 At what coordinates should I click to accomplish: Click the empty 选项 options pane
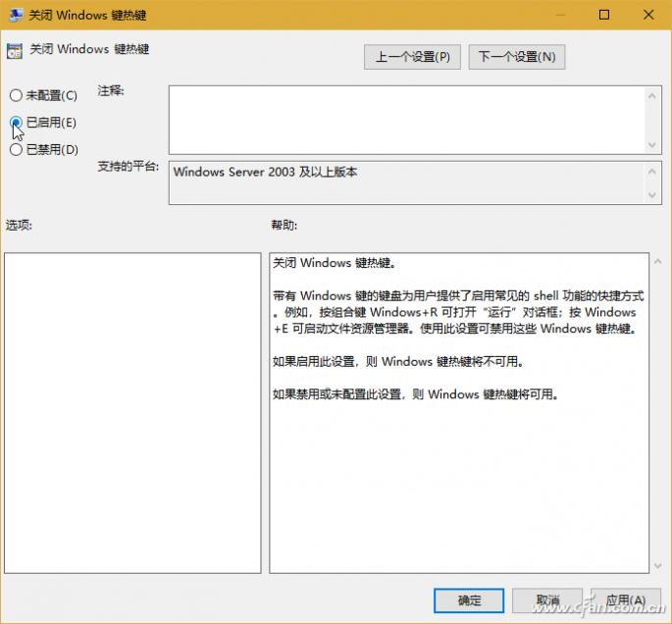click(132, 413)
